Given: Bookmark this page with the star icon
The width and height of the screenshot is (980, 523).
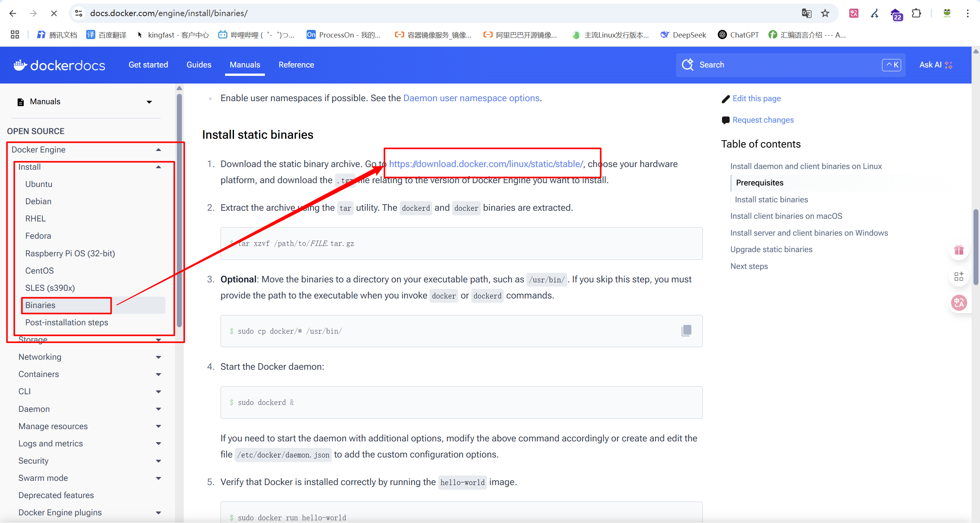Looking at the screenshot, I should (825, 13).
